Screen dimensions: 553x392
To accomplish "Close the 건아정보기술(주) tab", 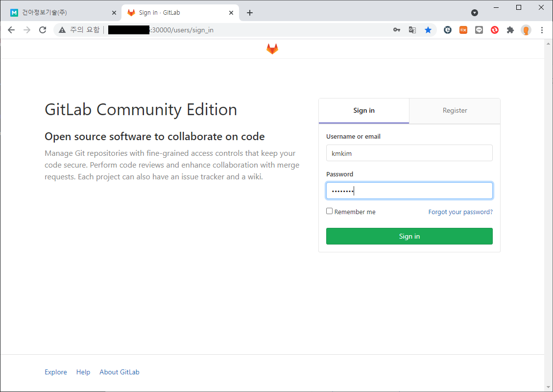I will pyautogui.click(x=114, y=13).
